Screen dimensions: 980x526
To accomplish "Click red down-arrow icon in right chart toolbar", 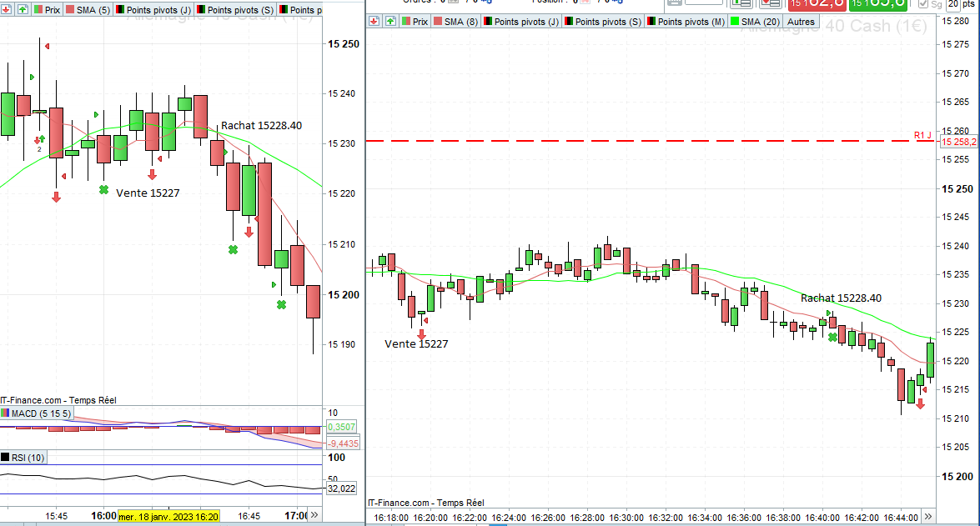I will point(374,21).
